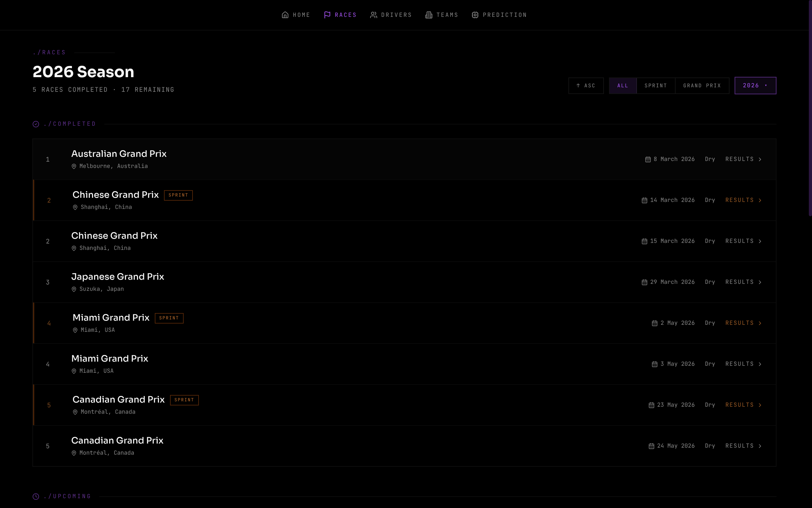Click the chevron on 3 May Miami Grand Prix row
Screen dimensions: 812x508
pyautogui.click(x=760, y=364)
